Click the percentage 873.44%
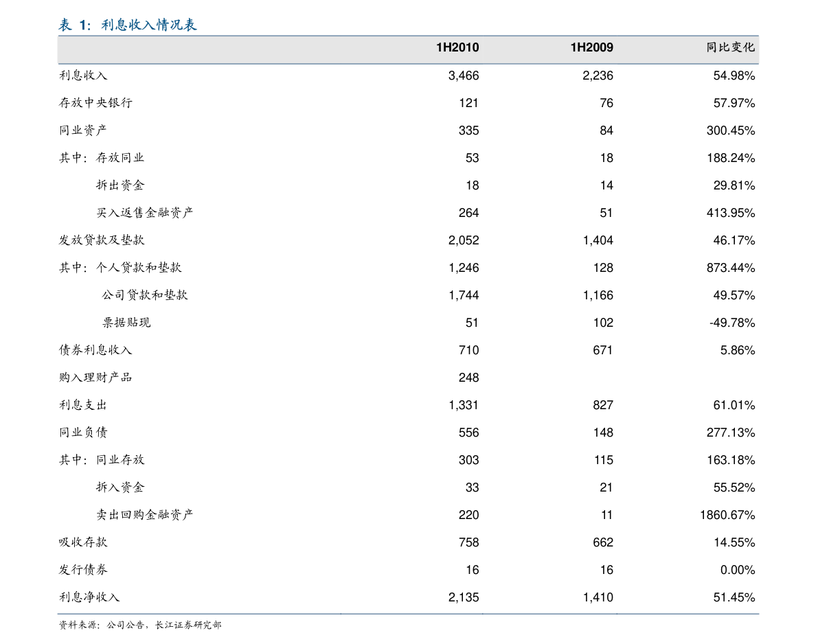This screenshot has width=818, height=644. click(x=730, y=268)
